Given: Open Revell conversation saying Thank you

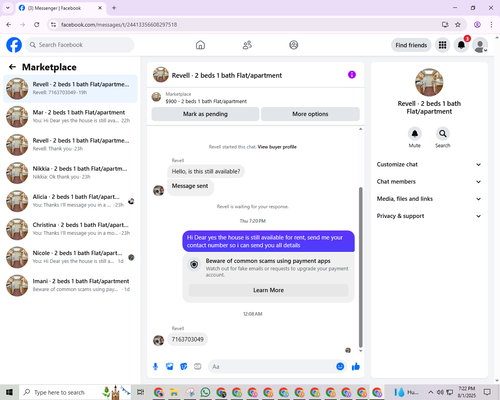Looking at the screenshot, I should 70,145.
